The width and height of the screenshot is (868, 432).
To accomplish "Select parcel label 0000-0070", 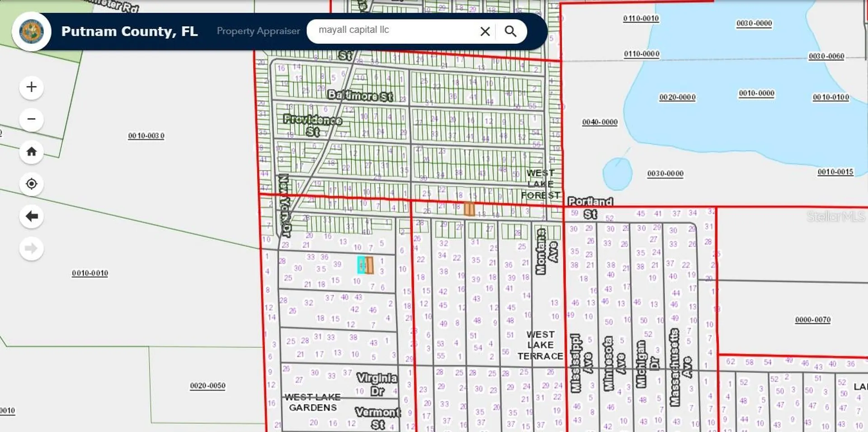I will (813, 320).
